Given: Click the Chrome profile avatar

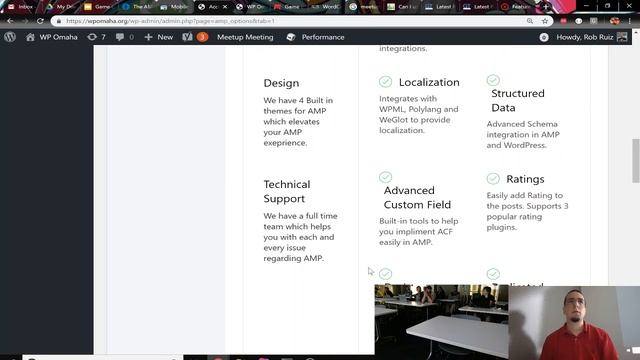Looking at the screenshot, I should click(614, 21).
